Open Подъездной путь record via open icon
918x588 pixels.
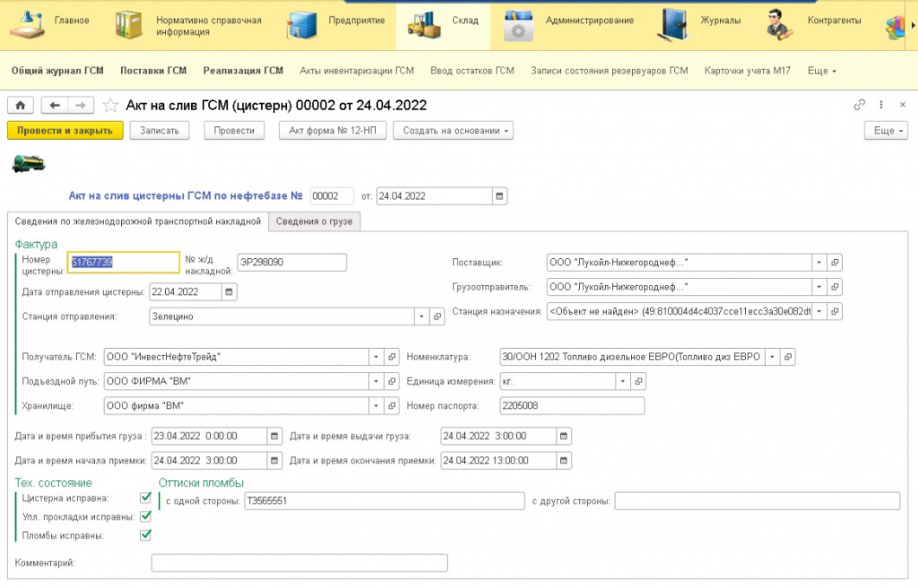[x=392, y=381]
